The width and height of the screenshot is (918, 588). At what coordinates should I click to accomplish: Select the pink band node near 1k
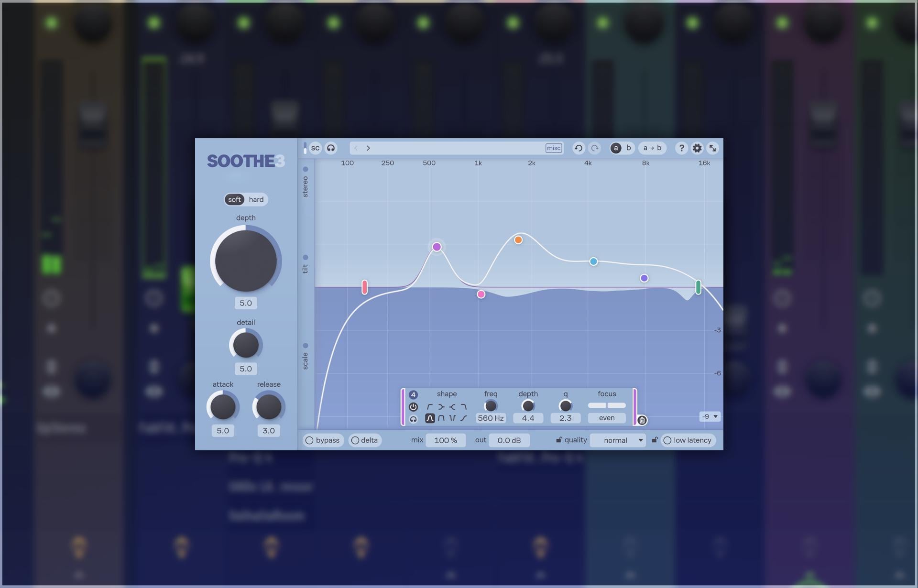(x=481, y=294)
